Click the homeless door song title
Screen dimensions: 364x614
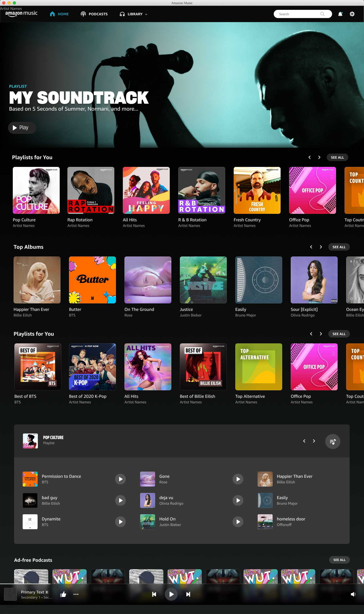291,519
